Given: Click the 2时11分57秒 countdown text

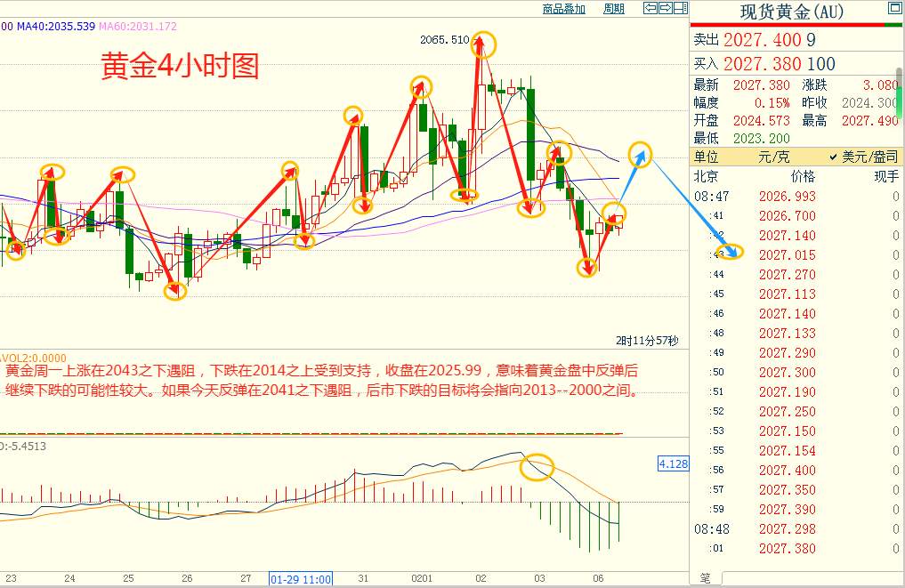Looking at the screenshot, I should pos(647,341).
